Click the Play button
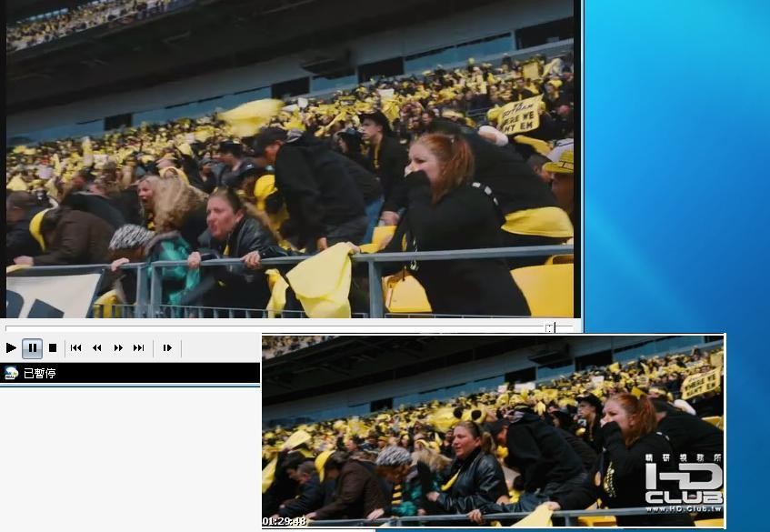This screenshot has width=770, height=532. 11,347
